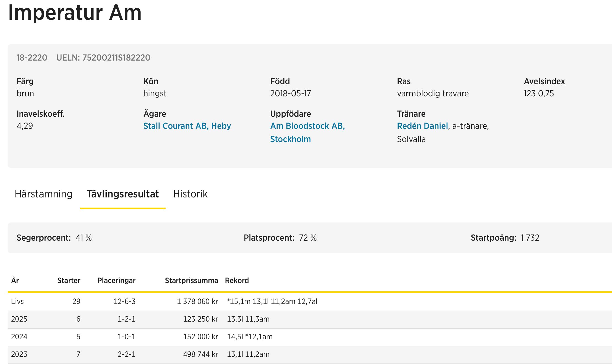The height and width of the screenshot is (364, 612).
Task: Click the Segerprocent value 41 %
Action: point(84,238)
